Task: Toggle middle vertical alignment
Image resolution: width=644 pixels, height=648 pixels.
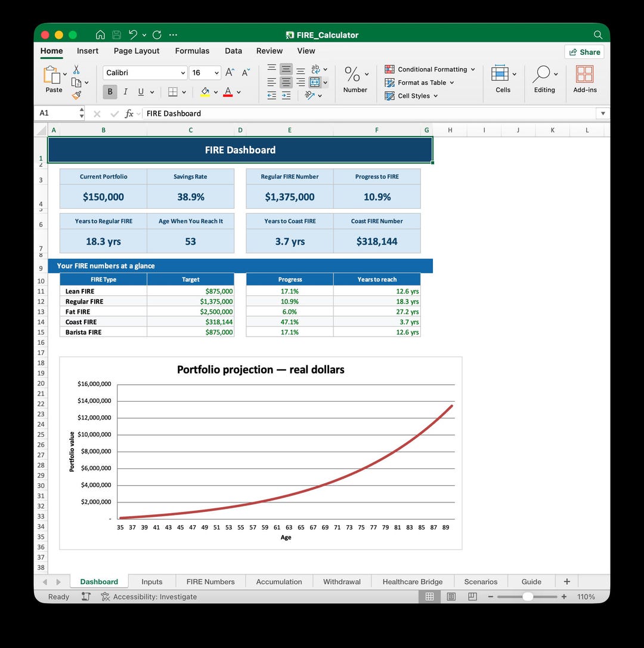Action: (286, 69)
